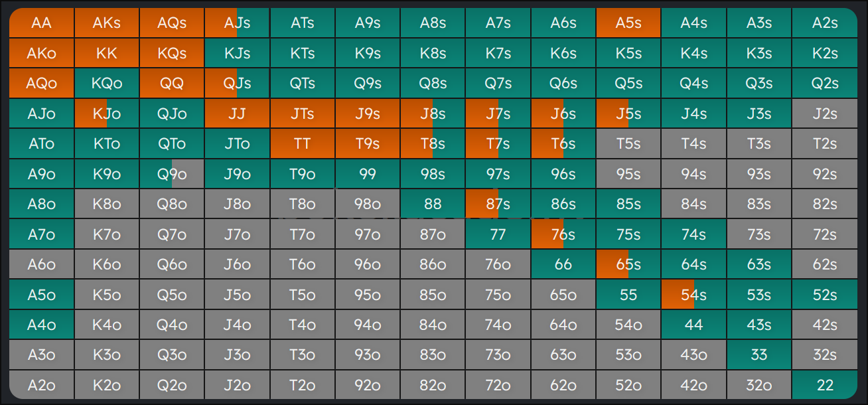Click the 76s hand cell
This screenshot has width=868, height=405.
(x=563, y=234)
